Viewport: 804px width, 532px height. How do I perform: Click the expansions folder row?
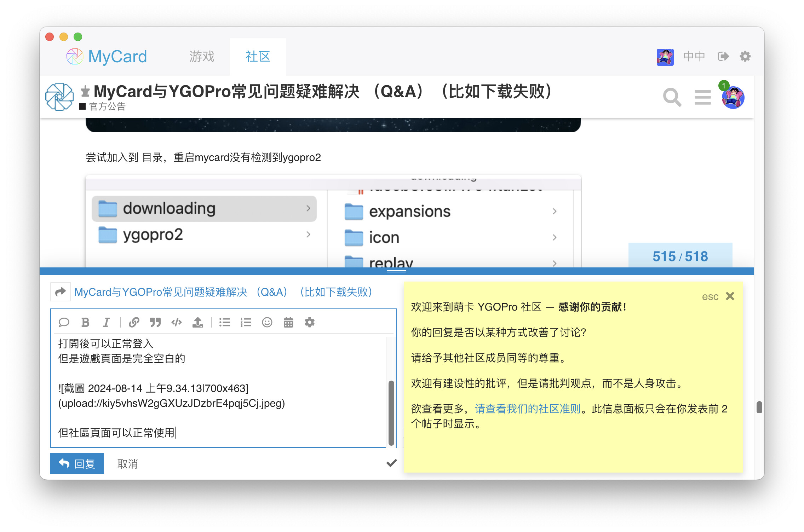[450, 211]
